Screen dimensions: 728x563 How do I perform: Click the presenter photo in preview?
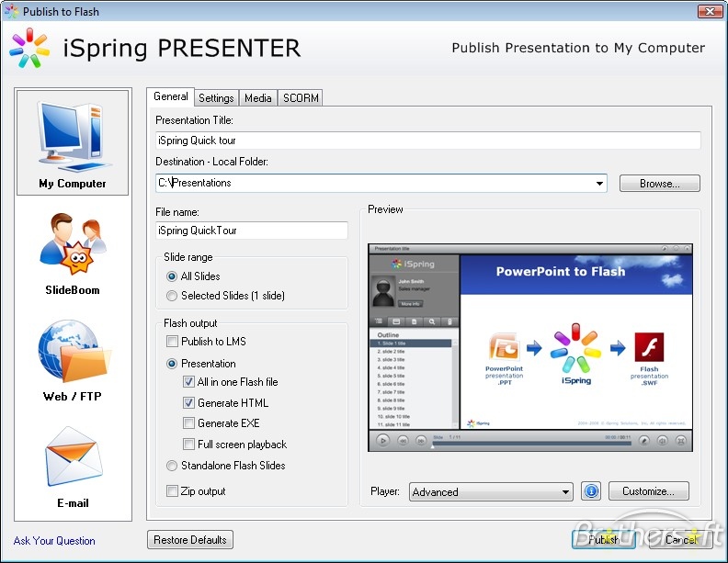click(x=383, y=292)
